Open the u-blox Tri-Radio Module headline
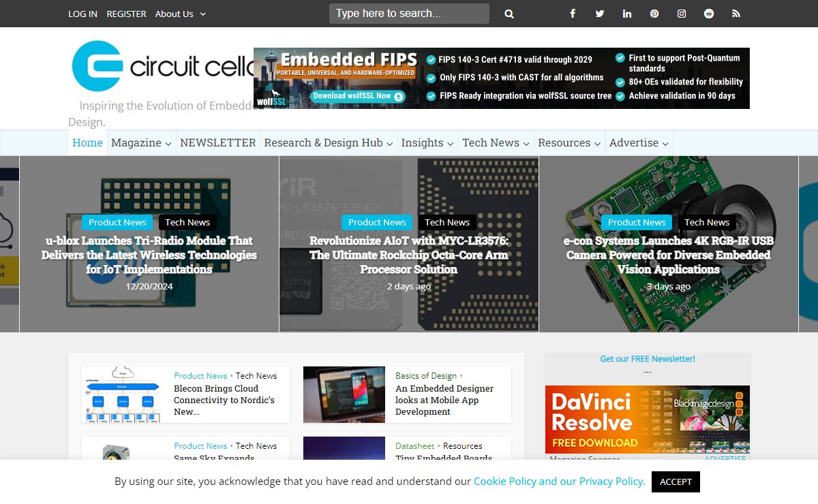 [149, 255]
